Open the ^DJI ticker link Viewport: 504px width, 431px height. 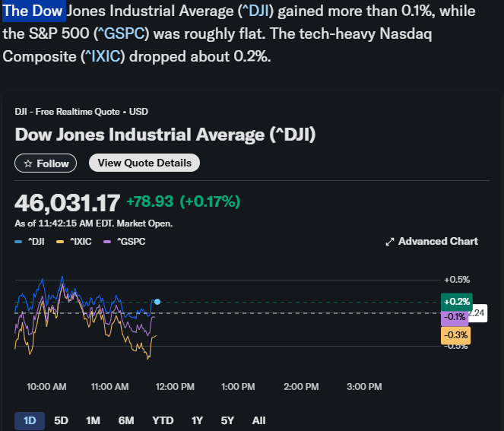[x=255, y=11]
